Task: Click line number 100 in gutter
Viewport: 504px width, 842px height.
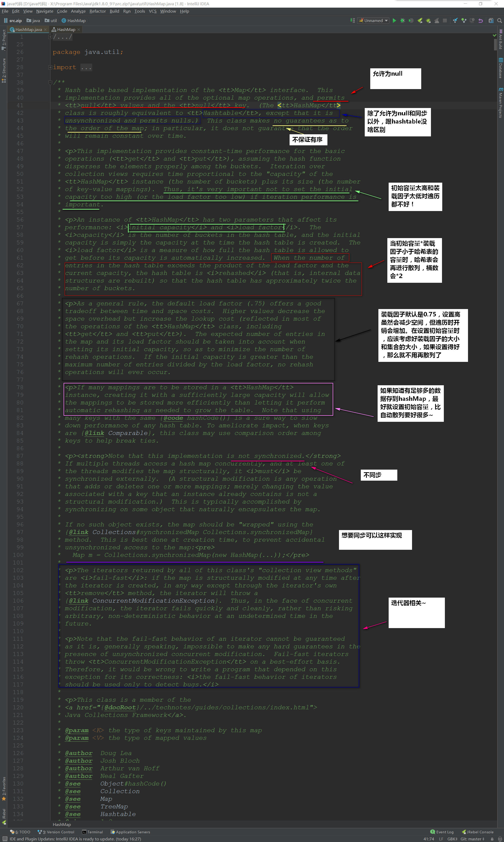Action: coord(18,555)
